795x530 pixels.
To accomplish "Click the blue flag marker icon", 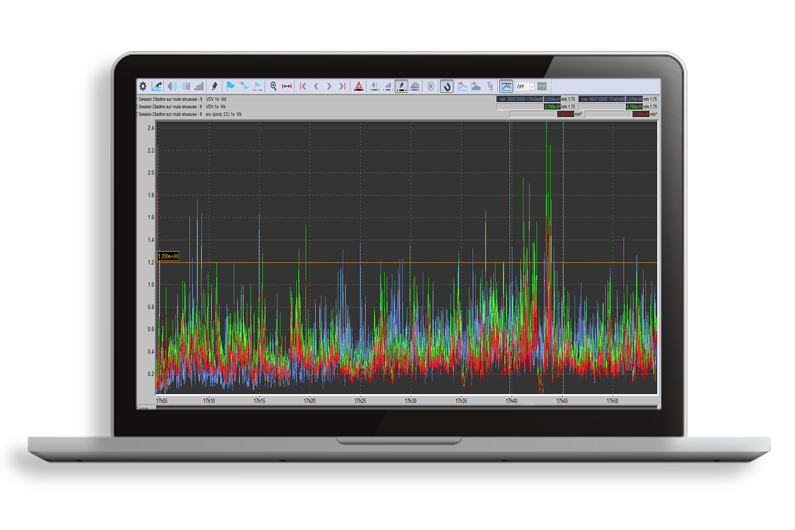I will point(230,87).
